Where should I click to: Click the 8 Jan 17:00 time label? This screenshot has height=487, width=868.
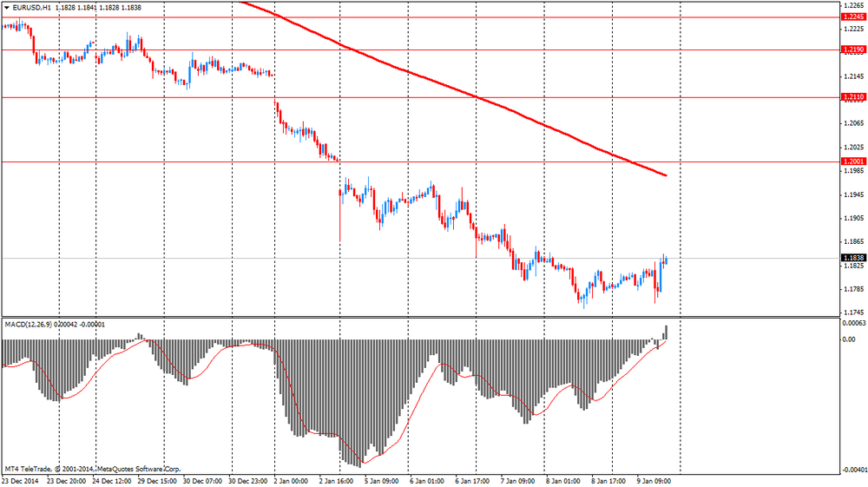[x=608, y=481]
